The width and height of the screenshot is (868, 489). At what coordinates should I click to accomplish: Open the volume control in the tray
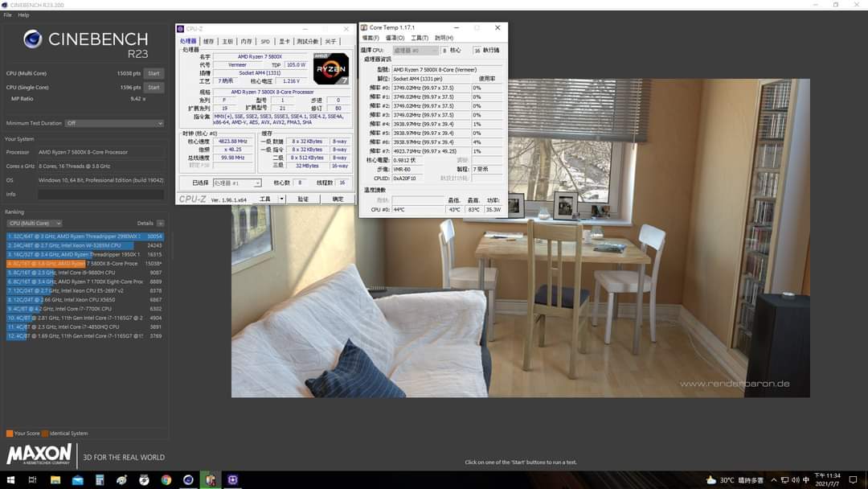[796, 479]
